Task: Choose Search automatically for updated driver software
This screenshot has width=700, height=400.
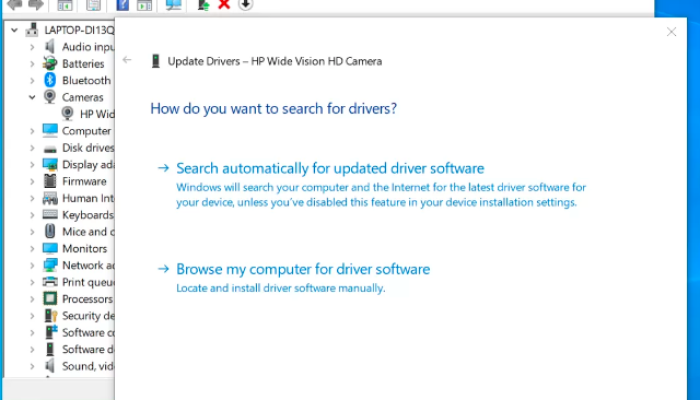Action: 330,169
